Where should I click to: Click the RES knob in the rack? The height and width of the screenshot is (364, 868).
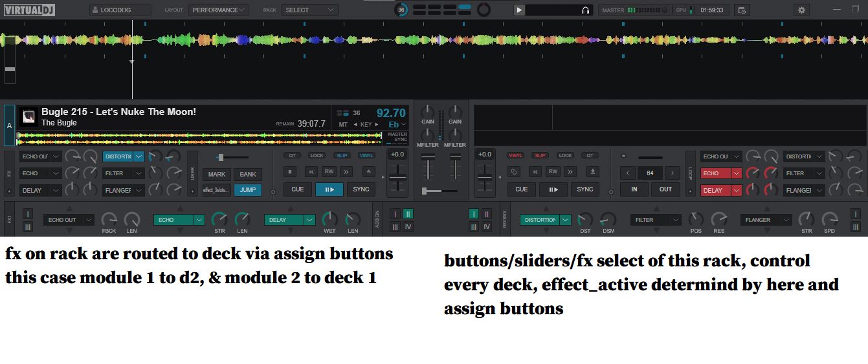point(718,219)
